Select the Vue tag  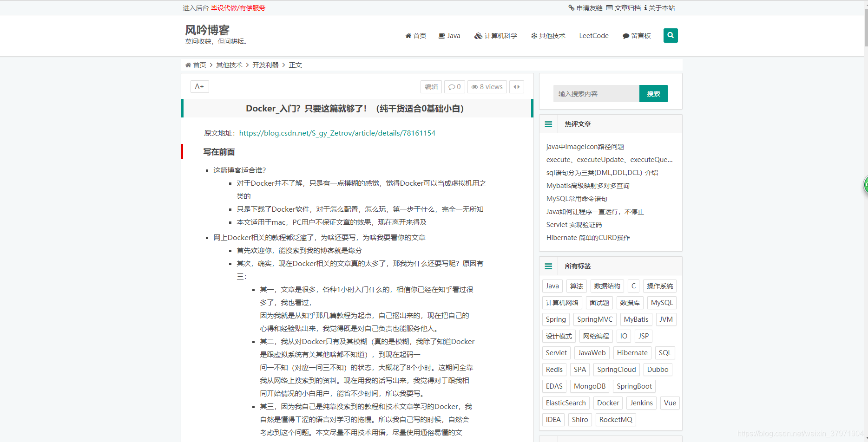[x=670, y=403]
